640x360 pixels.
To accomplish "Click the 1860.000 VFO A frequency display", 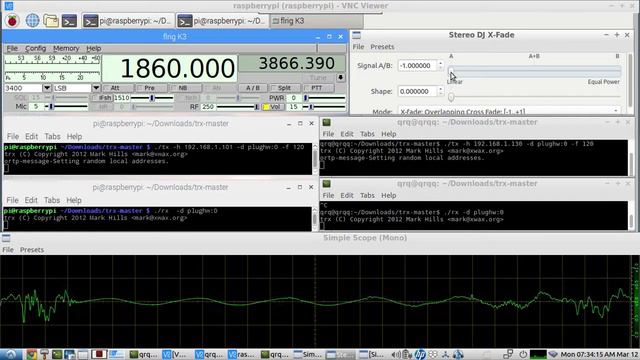I will 169,68.
